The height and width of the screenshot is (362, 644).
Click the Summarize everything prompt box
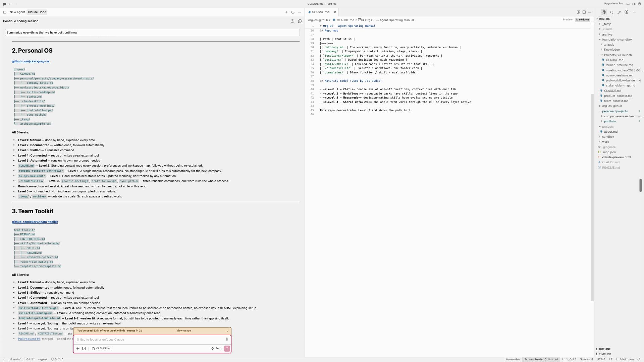click(152, 33)
